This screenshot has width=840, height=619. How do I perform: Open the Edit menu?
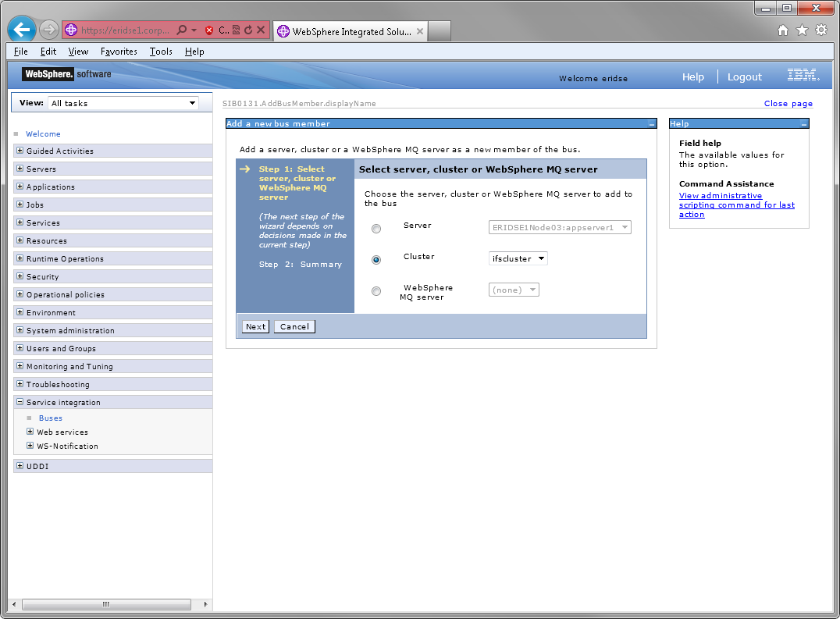(48, 52)
